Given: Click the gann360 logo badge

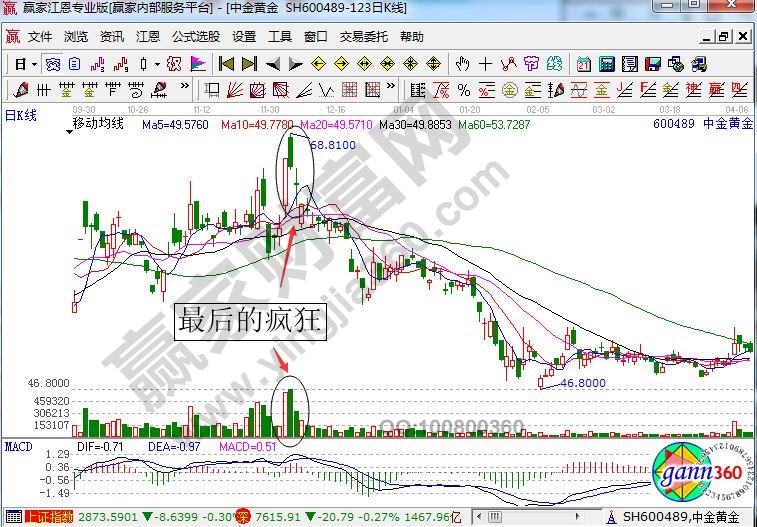Looking at the screenshot, I should point(695,473).
